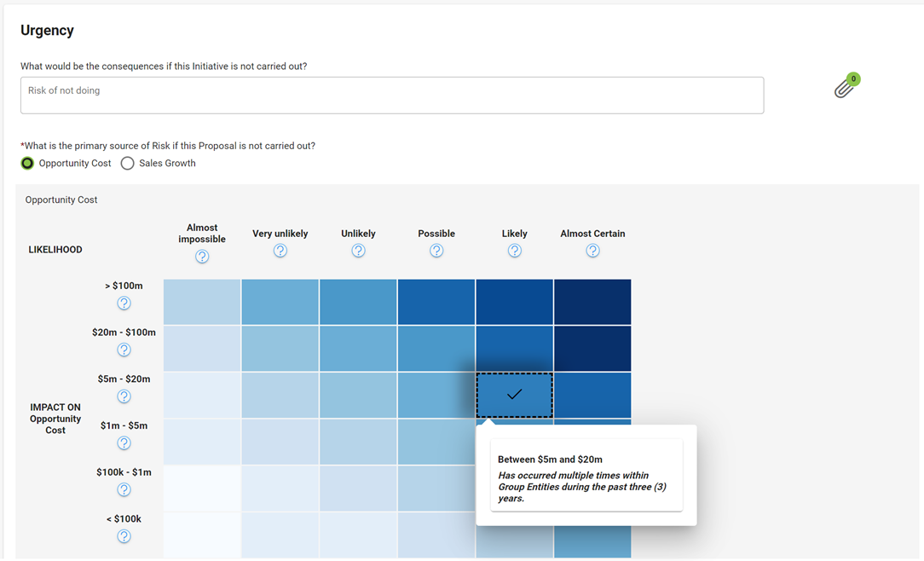Click the help icon under Likely
Image resolution: width=924 pixels, height=561 pixels.
(x=515, y=251)
